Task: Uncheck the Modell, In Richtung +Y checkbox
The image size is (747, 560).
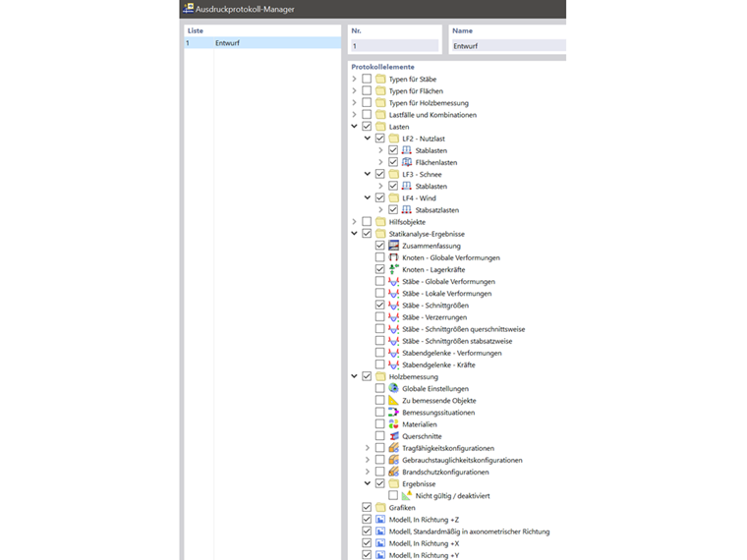Action: point(367,555)
